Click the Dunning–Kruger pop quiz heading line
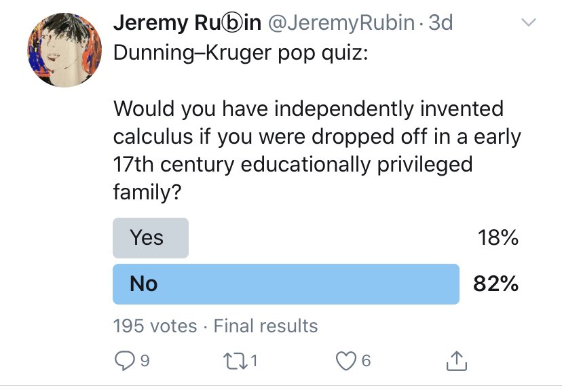This screenshot has height=392, width=562. (240, 53)
